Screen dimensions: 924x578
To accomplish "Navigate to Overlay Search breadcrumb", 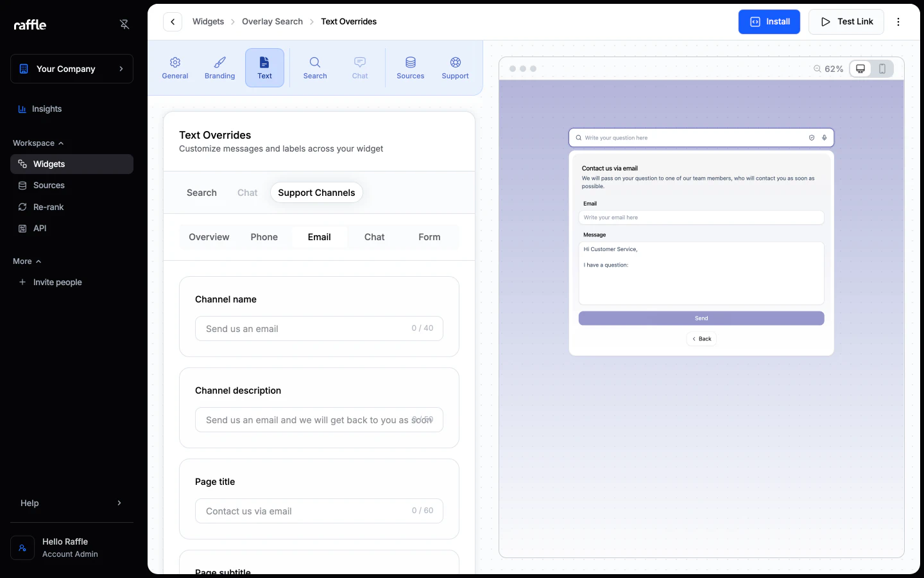I will pos(272,22).
